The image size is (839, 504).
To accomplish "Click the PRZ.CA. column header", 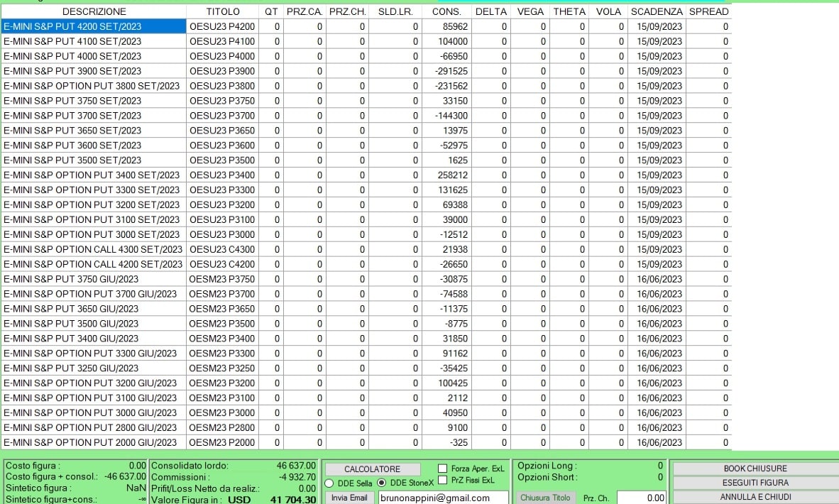I will click(305, 11).
